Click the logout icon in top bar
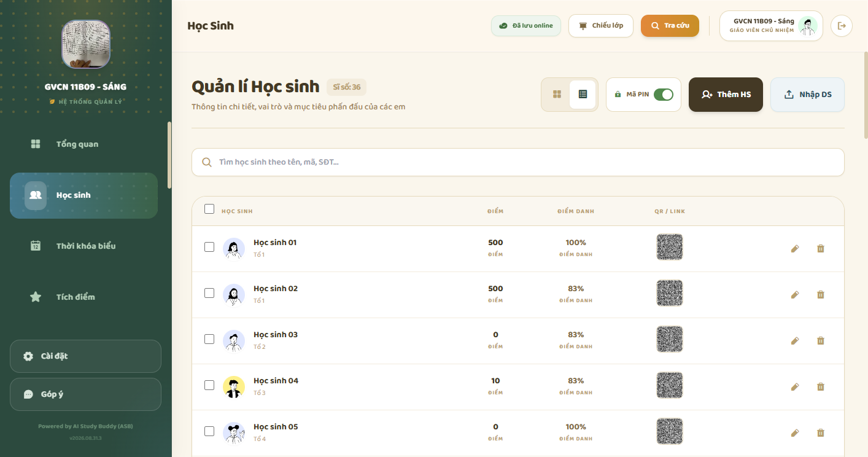This screenshot has height=457, width=868. click(842, 26)
